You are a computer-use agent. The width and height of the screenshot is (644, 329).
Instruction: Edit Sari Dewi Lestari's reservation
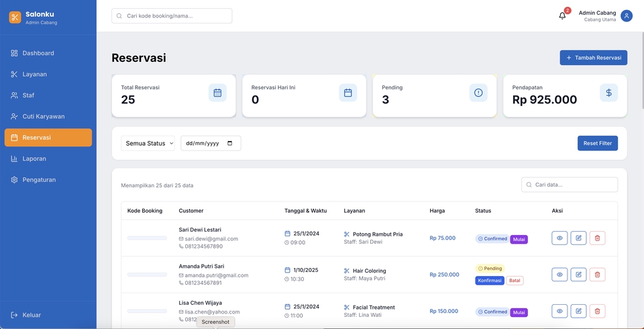coord(578,238)
